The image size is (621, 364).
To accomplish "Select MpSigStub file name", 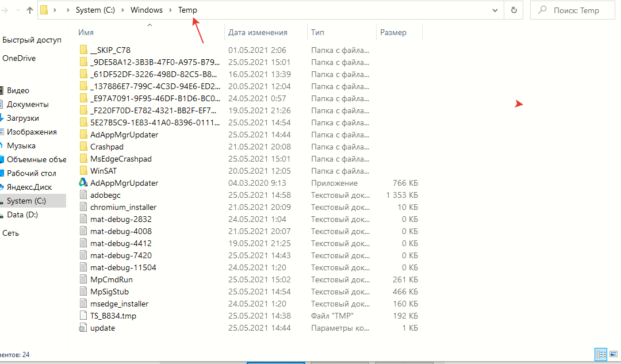I will [109, 292].
